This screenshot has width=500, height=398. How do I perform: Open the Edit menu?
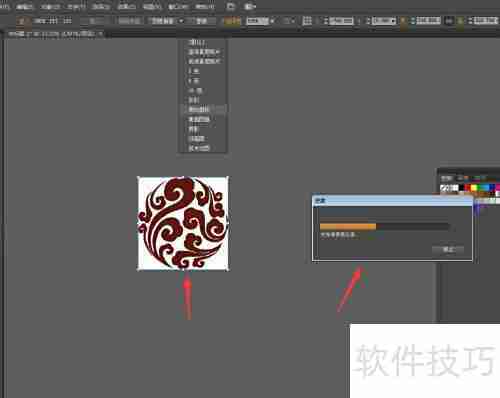(25, 7)
